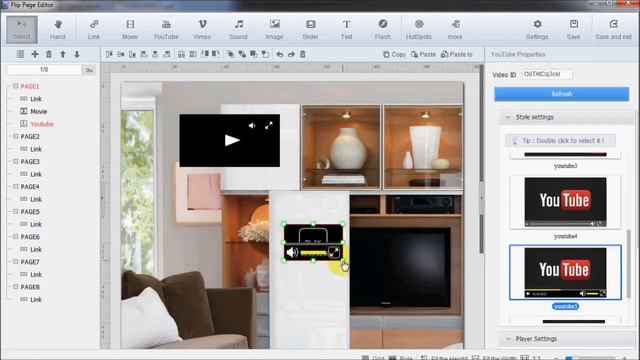Click the Go button beside page number
This screenshot has height=360, width=640.
click(89, 70)
